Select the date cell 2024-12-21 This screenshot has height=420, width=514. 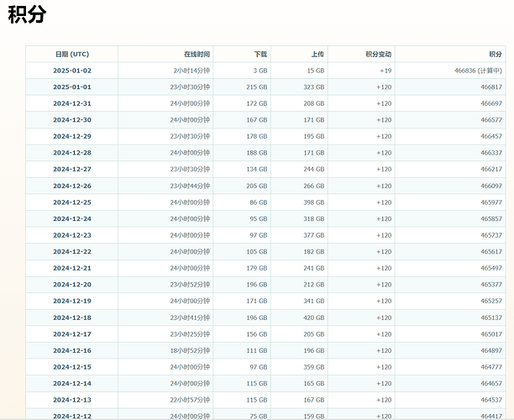coord(72,268)
